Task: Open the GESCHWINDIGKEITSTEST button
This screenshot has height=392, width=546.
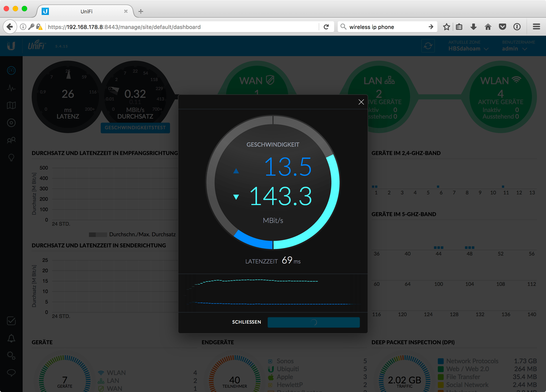Action: [x=135, y=128]
